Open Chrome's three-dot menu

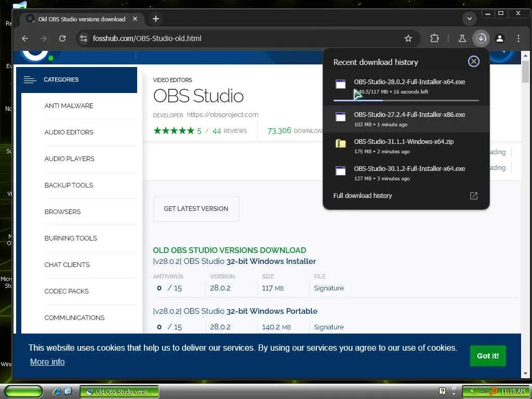tap(518, 38)
